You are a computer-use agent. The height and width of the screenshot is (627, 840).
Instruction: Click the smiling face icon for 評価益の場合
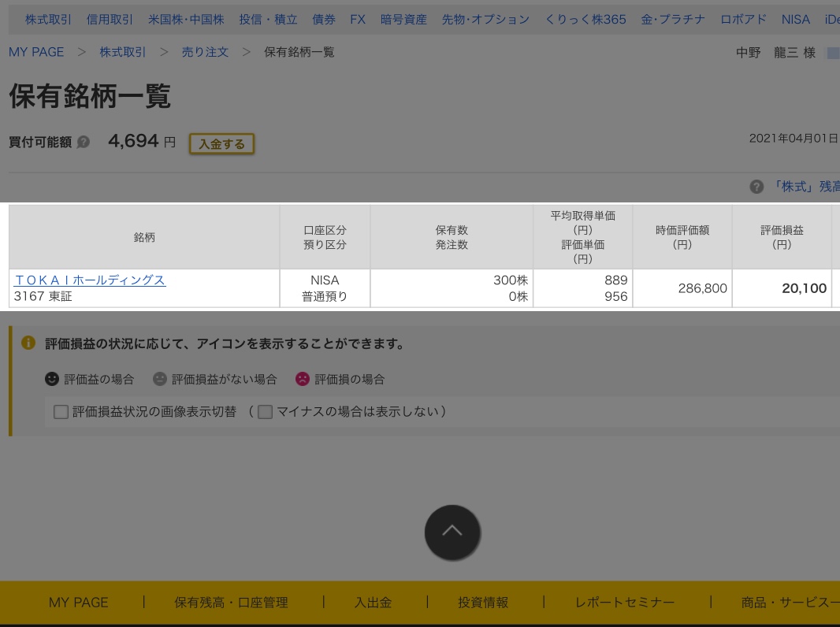52,379
